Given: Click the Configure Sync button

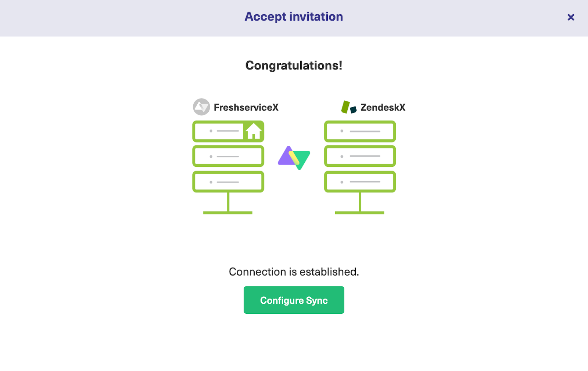Looking at the screenshot, I should coord(294,300).
